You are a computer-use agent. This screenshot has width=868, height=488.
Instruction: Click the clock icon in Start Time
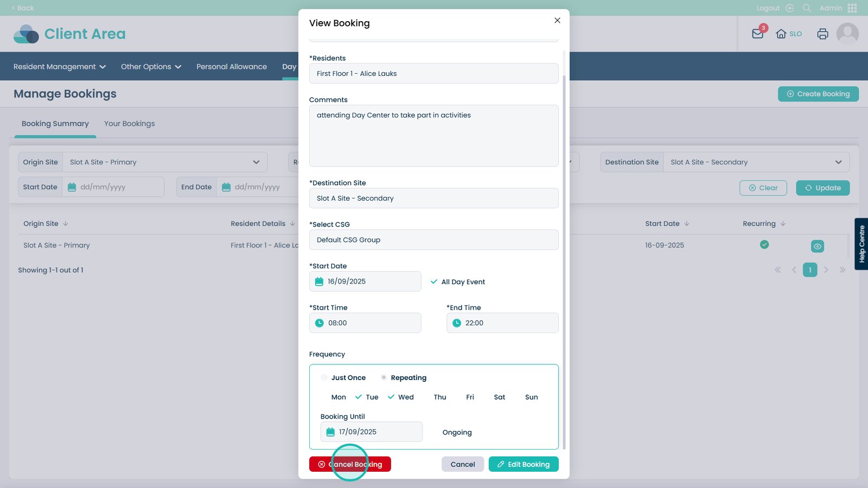click(x=320, y=323)
